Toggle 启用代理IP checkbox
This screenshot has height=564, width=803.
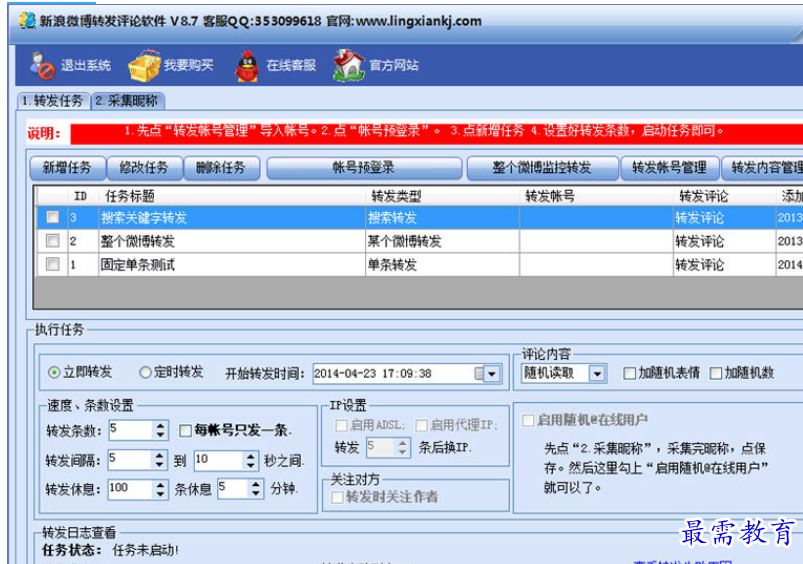421,425
